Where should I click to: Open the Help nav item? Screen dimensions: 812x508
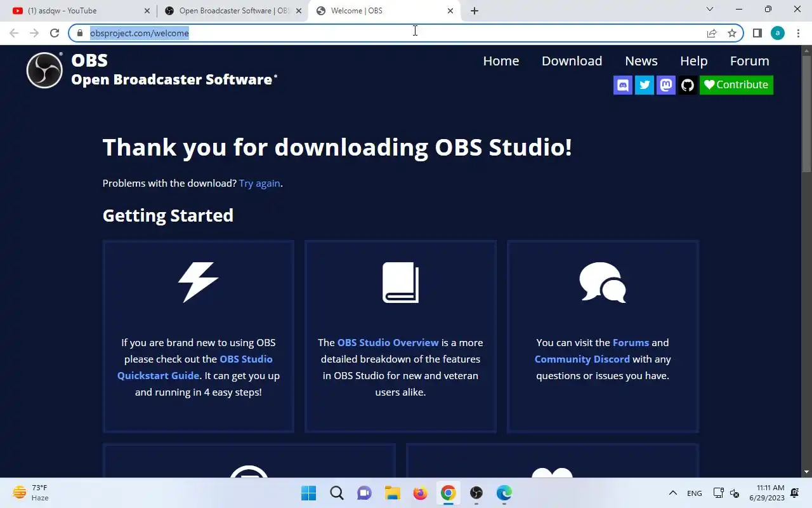click(x=693, y=61)
